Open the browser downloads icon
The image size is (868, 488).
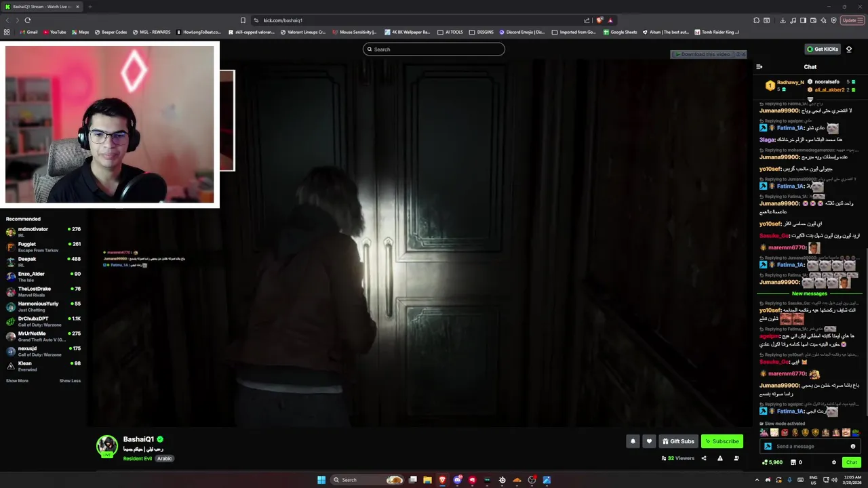pyautogui.click(x=783, y=20)
